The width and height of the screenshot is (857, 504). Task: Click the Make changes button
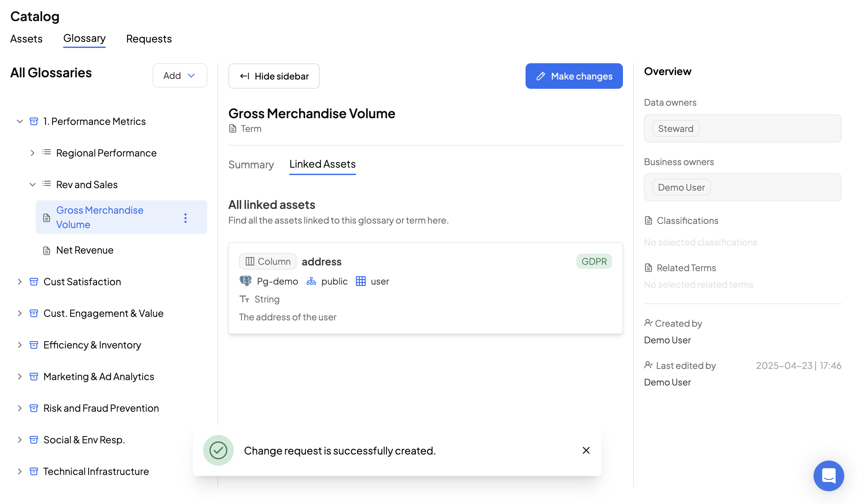[574, 76]
